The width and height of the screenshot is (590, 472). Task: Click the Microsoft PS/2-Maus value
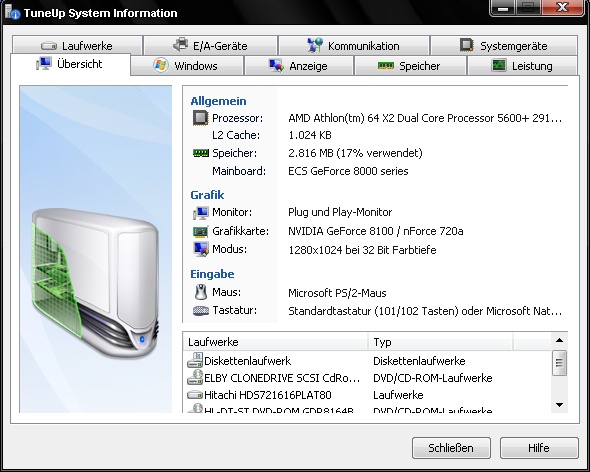click(337, 293)
